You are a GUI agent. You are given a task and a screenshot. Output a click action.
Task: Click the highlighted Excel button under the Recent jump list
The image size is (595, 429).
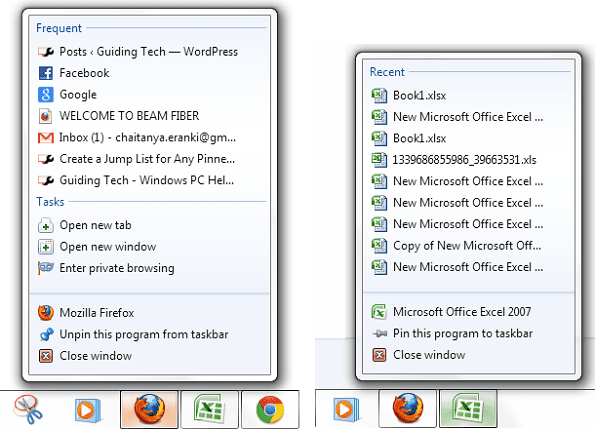[x=468, y=409]
